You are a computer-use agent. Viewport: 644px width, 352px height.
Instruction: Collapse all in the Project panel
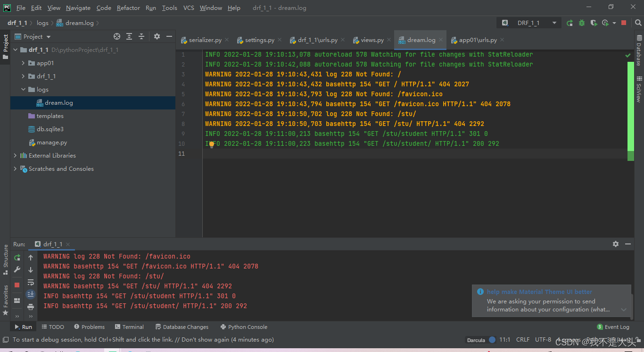tap(141, 36)
